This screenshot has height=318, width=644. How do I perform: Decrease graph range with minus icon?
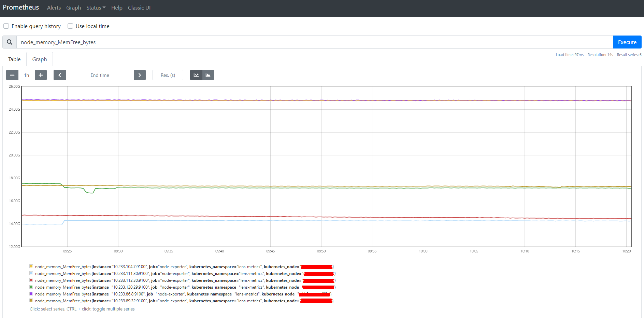click(x=12, y=75)
